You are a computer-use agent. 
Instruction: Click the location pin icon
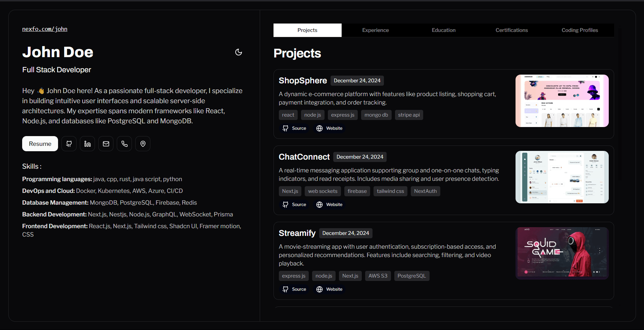tap(143, 143)
